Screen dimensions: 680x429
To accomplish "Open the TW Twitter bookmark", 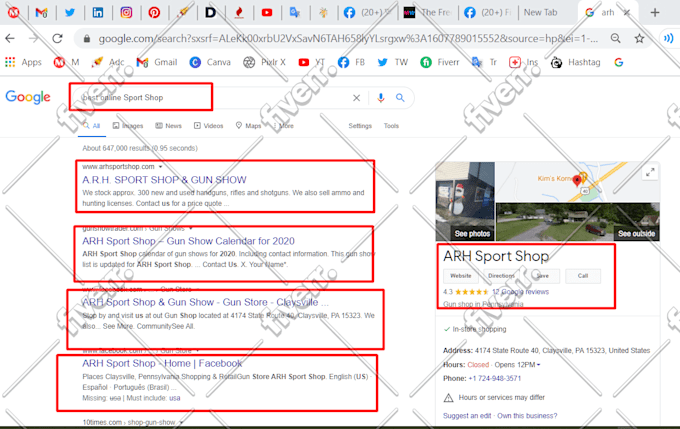I will [x=393, y=62].
